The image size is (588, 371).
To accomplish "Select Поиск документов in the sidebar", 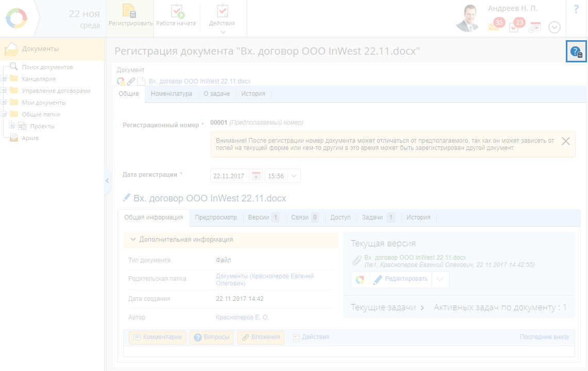I will [47, 67].
